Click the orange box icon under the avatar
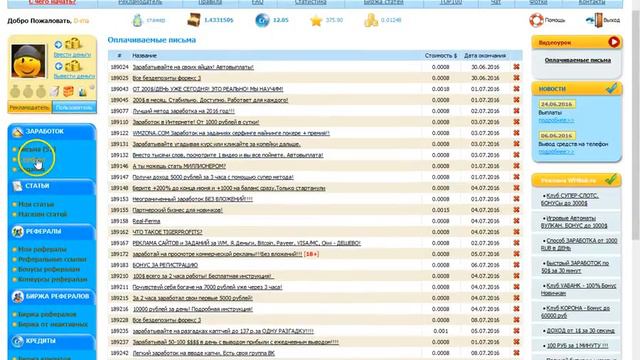This screenshot has height=360, width=640. click(68, 91)
